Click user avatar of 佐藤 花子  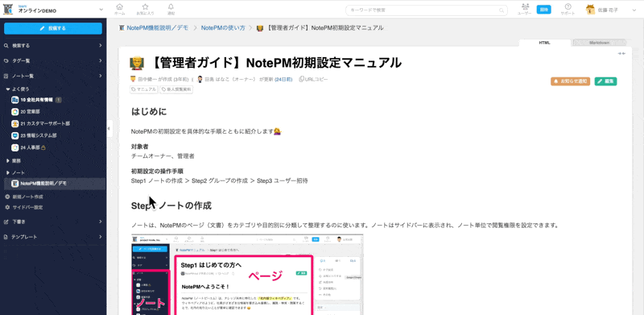(590, 10)
